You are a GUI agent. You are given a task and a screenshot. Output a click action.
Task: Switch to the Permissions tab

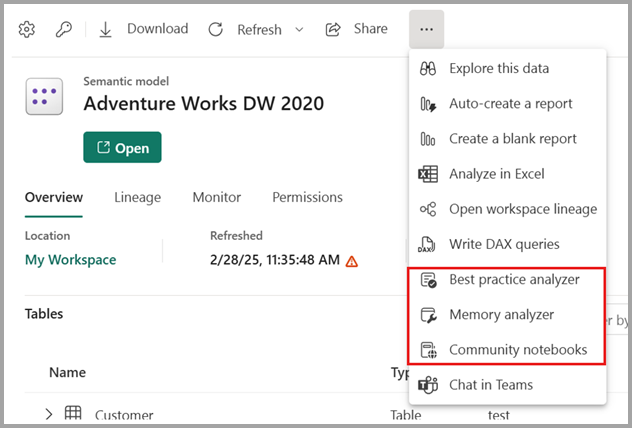pyautogui.click(x=308, y=197)
